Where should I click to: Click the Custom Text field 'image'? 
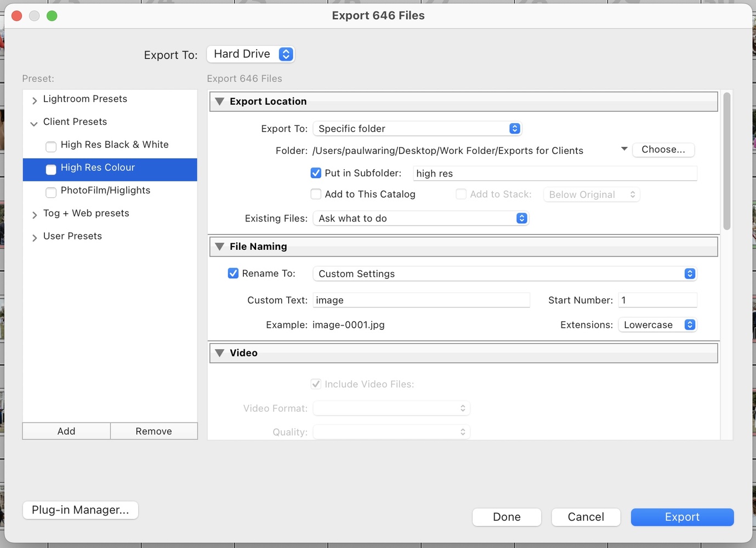pos(421,300)
